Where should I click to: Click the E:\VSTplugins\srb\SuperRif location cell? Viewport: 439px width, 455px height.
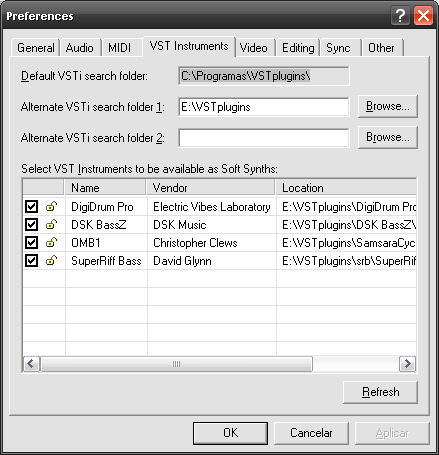click(x=346, y=261)
